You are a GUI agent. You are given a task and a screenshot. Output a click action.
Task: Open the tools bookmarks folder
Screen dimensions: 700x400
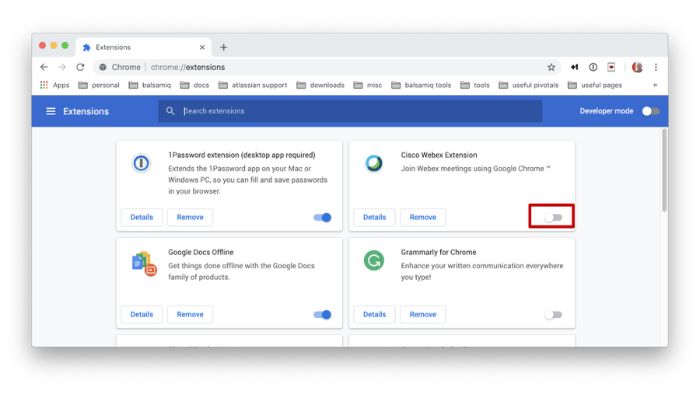(475, 85)
